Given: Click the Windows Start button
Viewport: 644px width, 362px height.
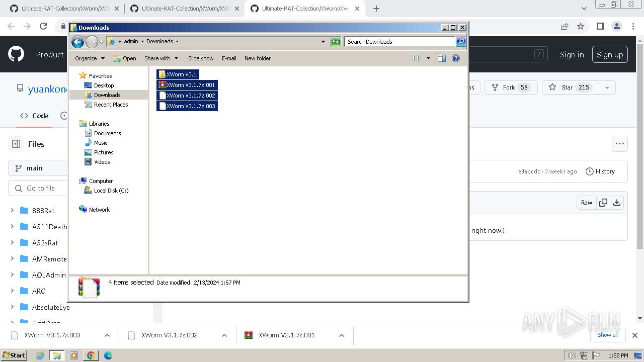Looking at the screenshot, I should tap(14, 355).
